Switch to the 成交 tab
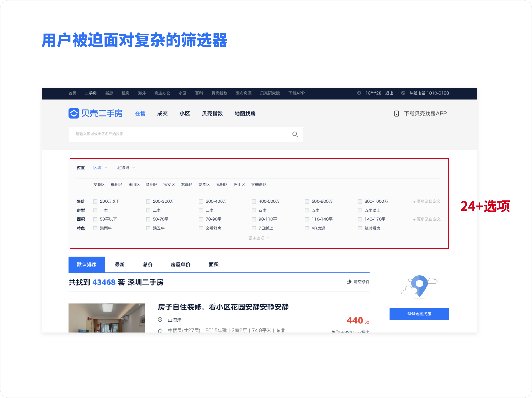Screen dimensions: 532x398 click(x=162, y=114)
